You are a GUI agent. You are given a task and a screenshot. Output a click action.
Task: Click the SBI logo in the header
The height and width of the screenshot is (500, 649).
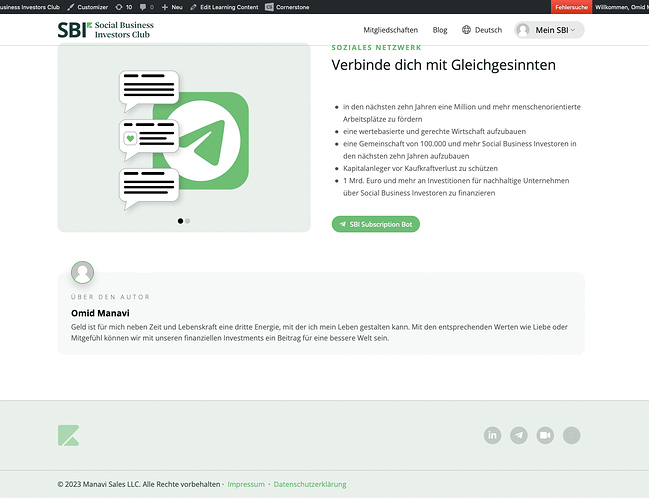click(105, 30)
